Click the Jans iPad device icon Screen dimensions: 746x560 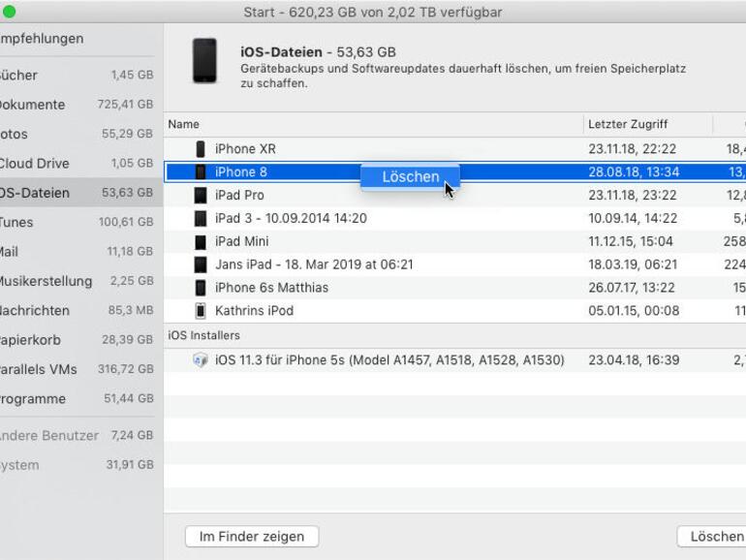coord(201,264)
